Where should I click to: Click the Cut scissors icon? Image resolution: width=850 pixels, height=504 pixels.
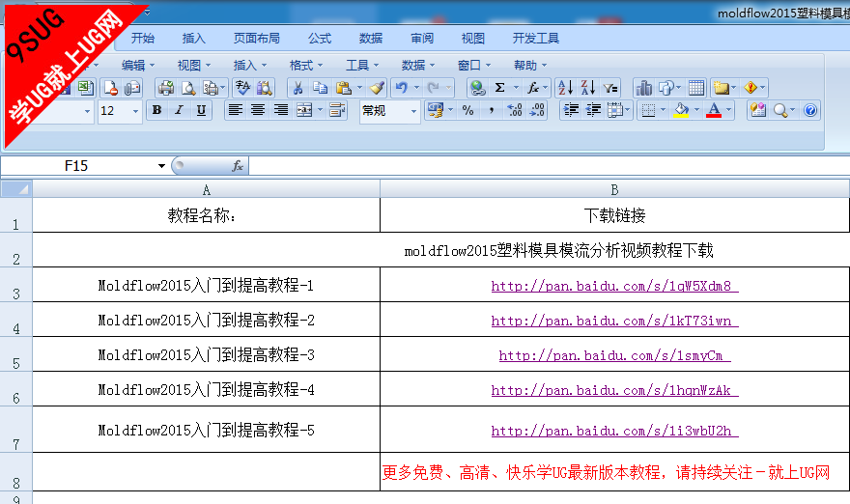pyautogui.click(x=298, y=88)
